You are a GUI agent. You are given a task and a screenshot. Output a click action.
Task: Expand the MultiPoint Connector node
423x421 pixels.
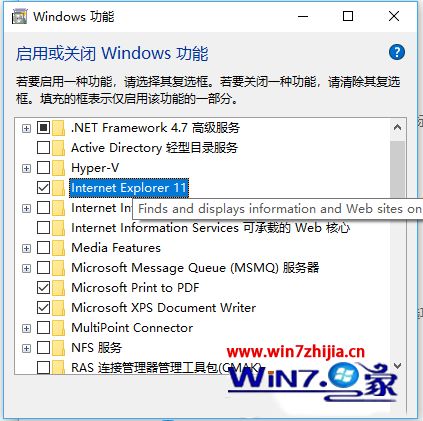(26, 328)
